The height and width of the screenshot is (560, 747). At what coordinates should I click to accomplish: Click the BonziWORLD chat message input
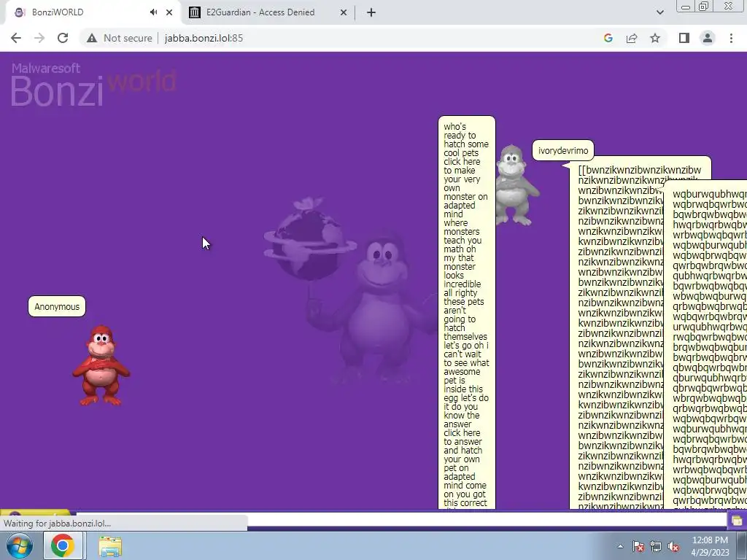(401, 520)
